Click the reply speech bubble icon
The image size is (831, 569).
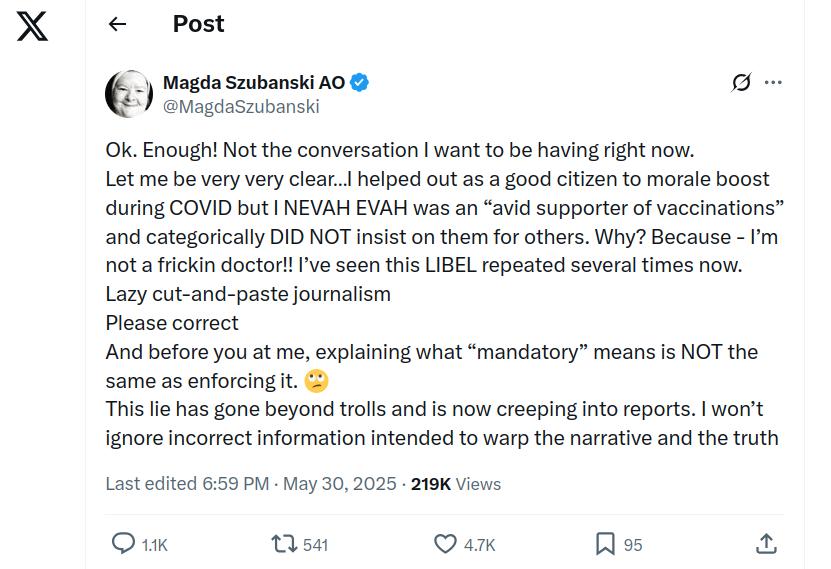tap(123, 544)
